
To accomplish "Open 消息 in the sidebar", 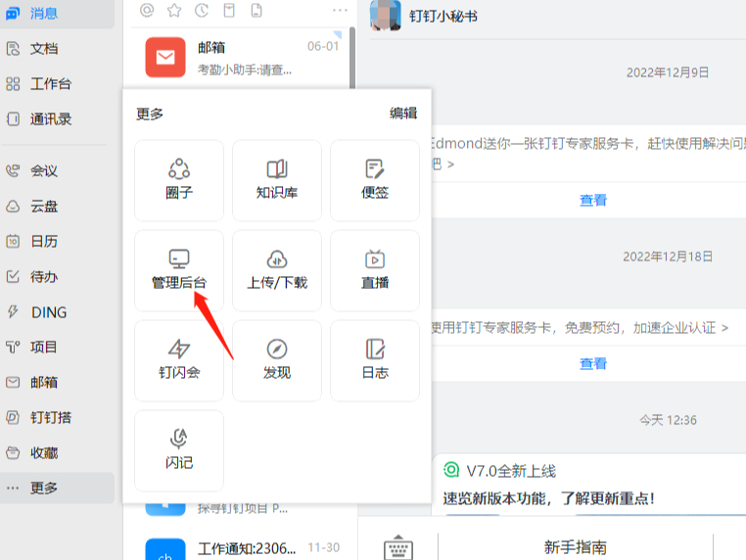I will tap(56, 13).
